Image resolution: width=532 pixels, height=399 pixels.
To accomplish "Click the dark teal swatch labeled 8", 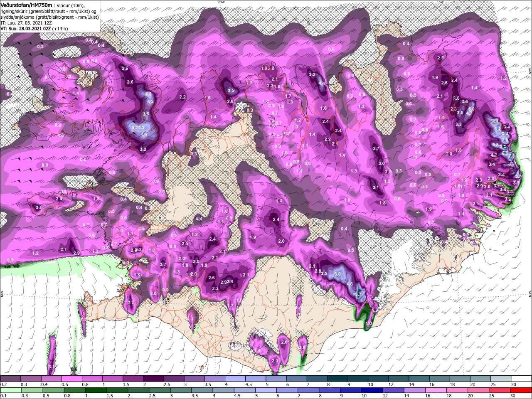I will (337, 379).
